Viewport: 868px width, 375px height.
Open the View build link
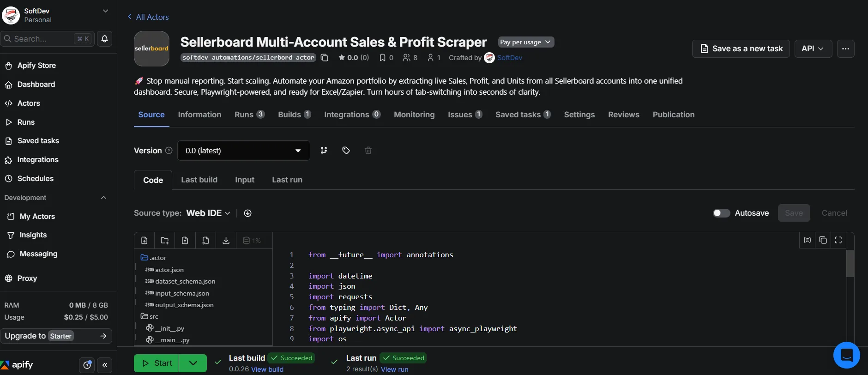(267, 369)
